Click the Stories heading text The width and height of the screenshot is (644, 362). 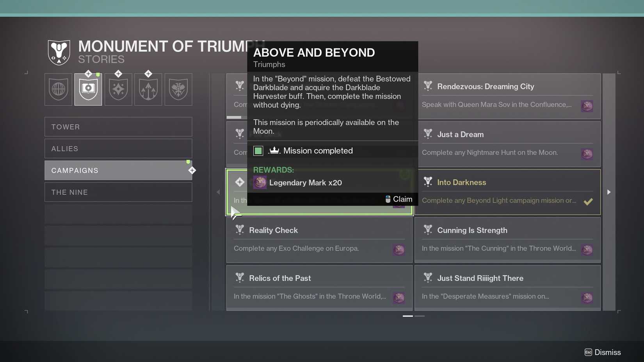(101, 59)
